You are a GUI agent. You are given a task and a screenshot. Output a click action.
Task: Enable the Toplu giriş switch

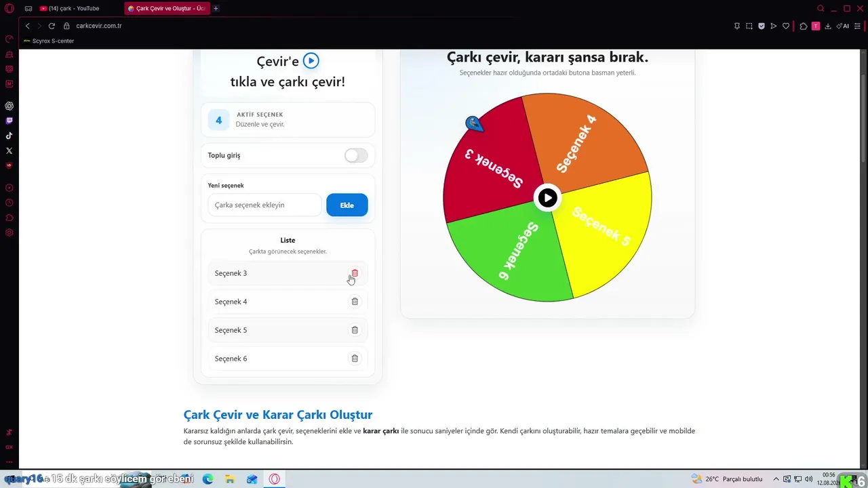[x=356, y=155]
